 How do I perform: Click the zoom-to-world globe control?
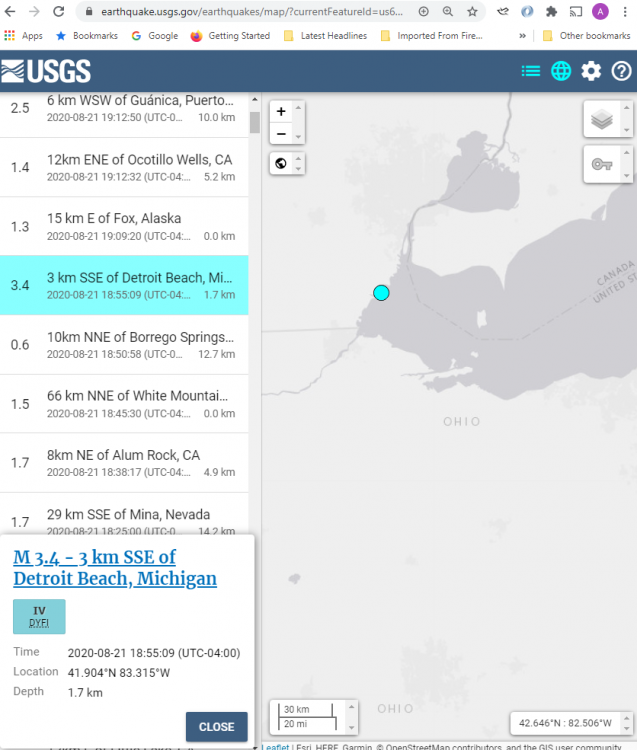[x=281, y=164]
